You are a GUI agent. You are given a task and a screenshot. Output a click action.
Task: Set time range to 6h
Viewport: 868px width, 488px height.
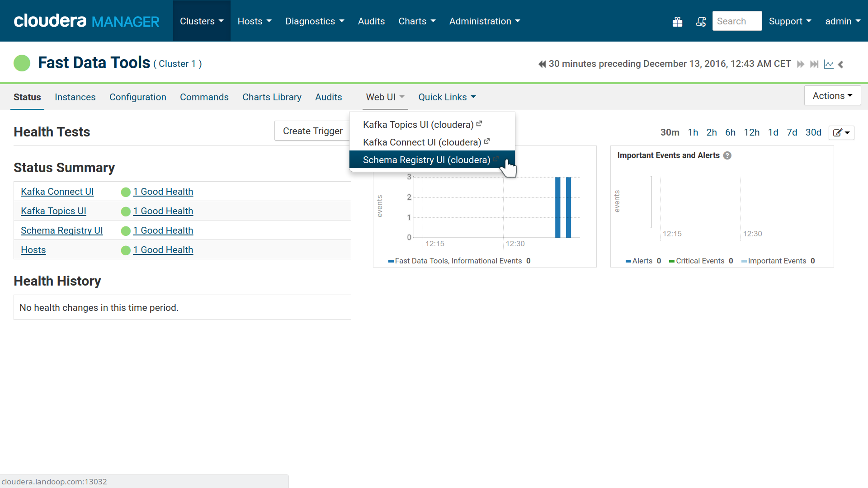730,132
